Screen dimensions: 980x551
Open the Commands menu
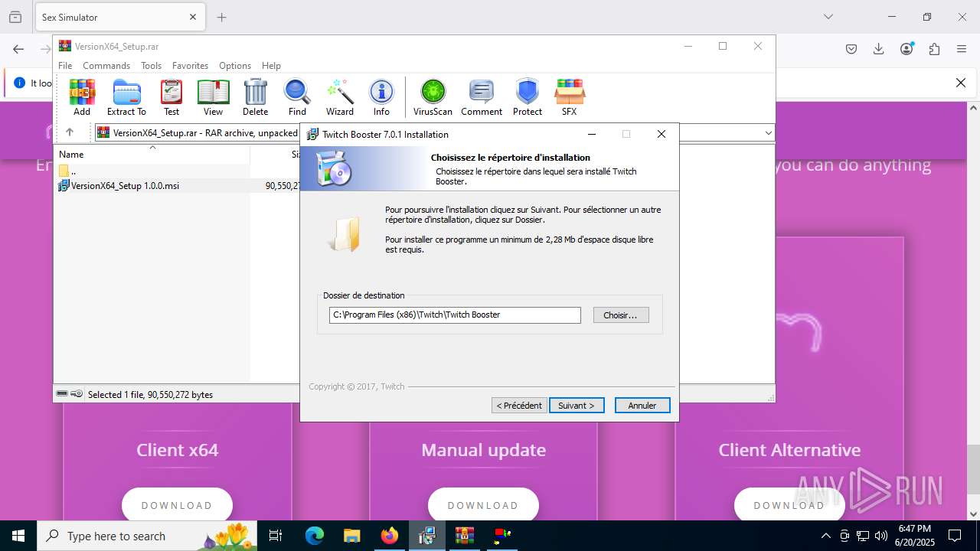click(106, 66)
